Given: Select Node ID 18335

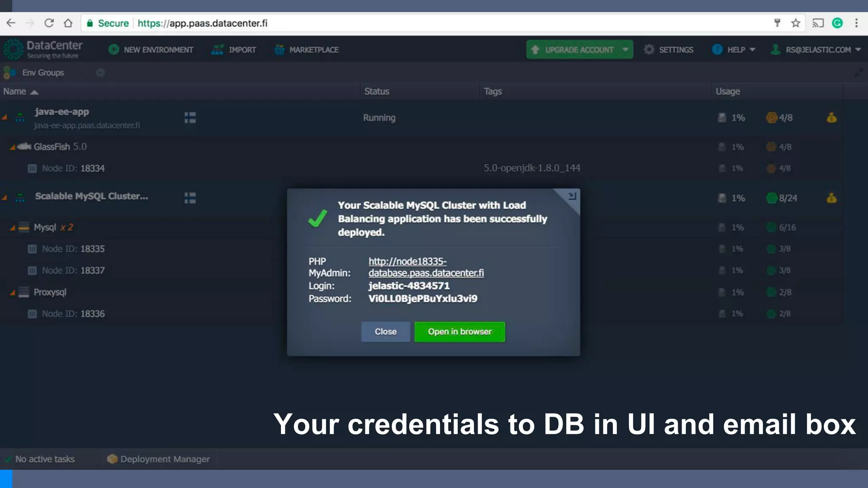Looking at the screenshot, I should [x=73, y=249].
